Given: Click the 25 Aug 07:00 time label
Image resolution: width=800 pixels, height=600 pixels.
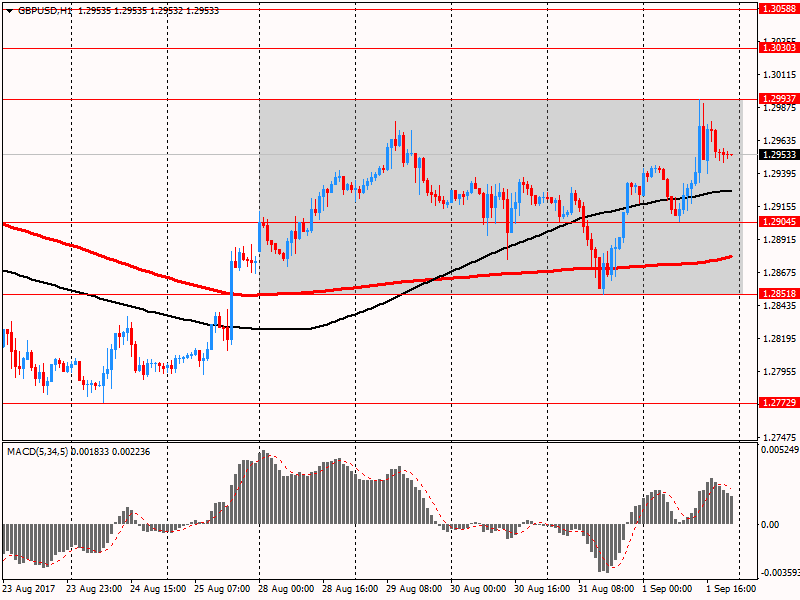Looking at the screenshot, I should 222,589.
